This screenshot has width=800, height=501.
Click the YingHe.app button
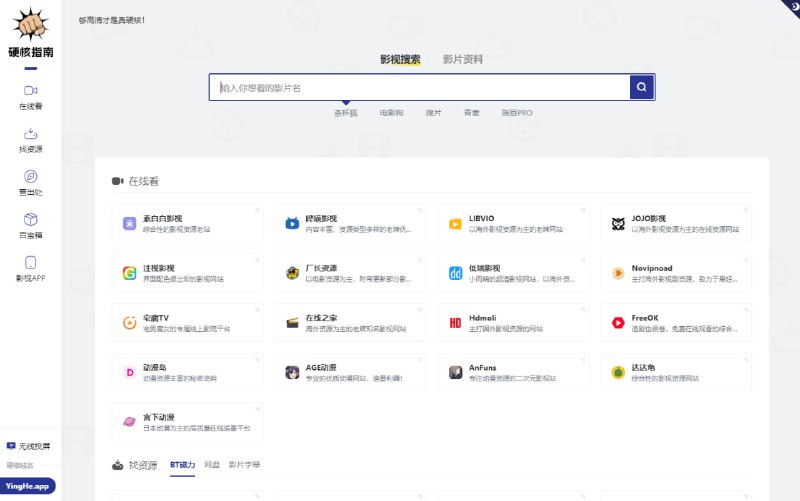point(29,486)
